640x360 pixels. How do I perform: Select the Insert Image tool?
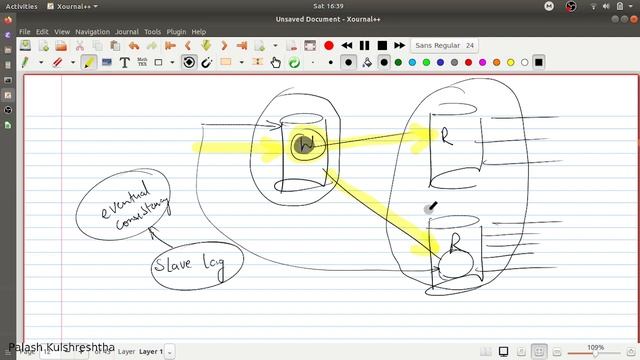click(x=107, y=62)
